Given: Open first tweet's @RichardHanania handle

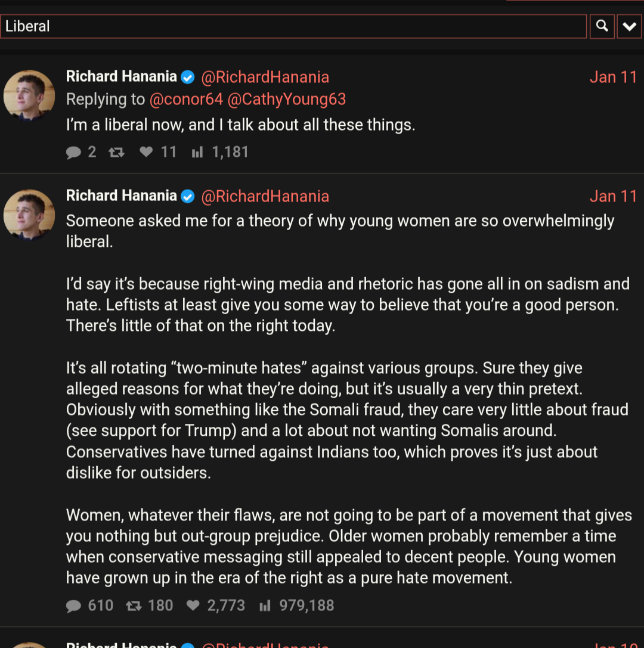Looking at the screenshot, I should (x=265, y=77).
